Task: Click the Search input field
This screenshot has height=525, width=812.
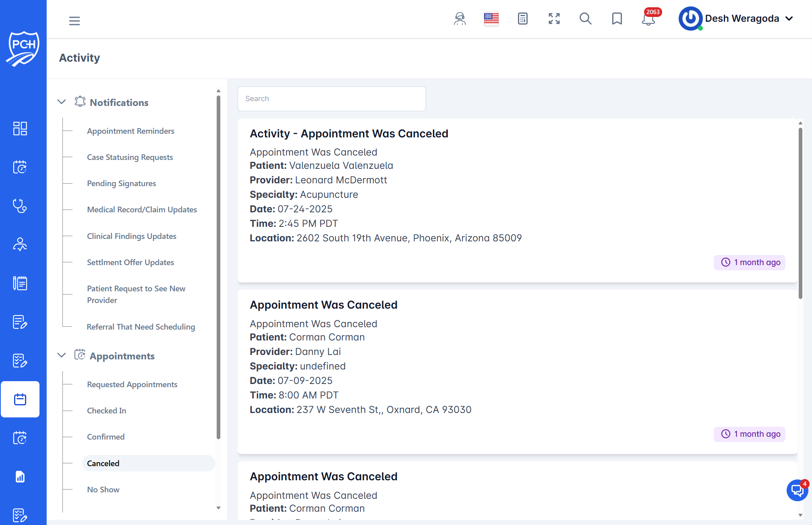Action: [x=331, y=99]
